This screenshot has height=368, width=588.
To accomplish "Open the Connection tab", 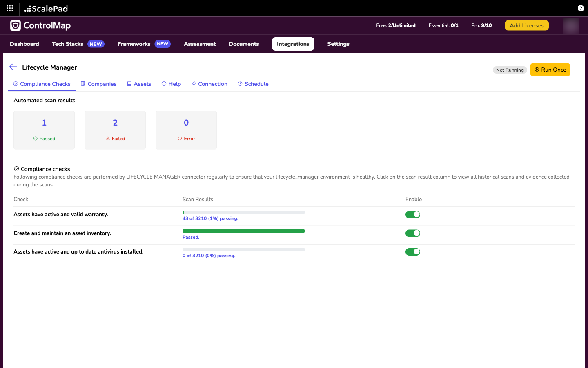I will click(209, 84).
